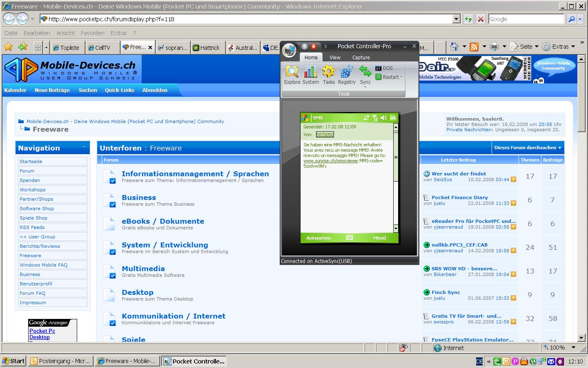Image resolution: width=588 pixels, height=368 pixels.
Task: Collapse the Navigation panel
Action: [x=85, y=147]
